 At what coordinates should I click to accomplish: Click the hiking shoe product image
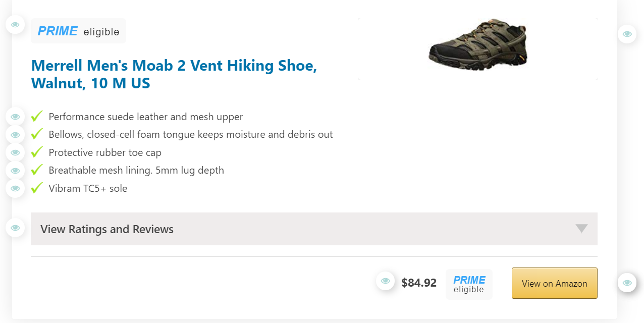click(x=477, y=44)
